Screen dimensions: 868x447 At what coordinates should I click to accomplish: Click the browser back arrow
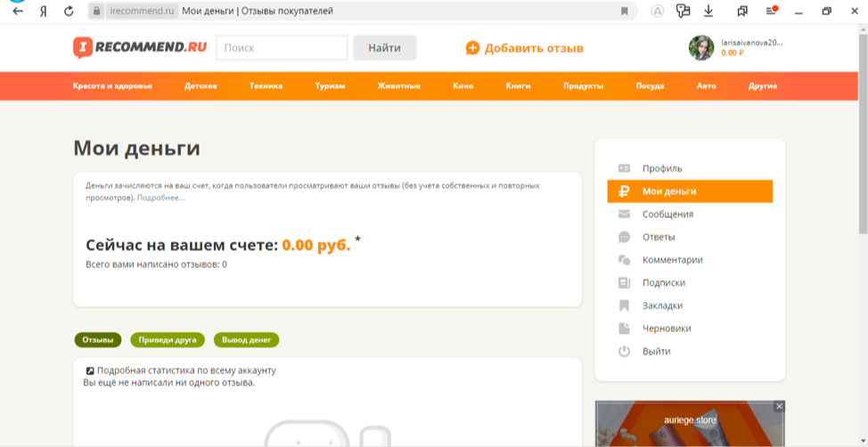pyautogui.click(x=17, y=12)
